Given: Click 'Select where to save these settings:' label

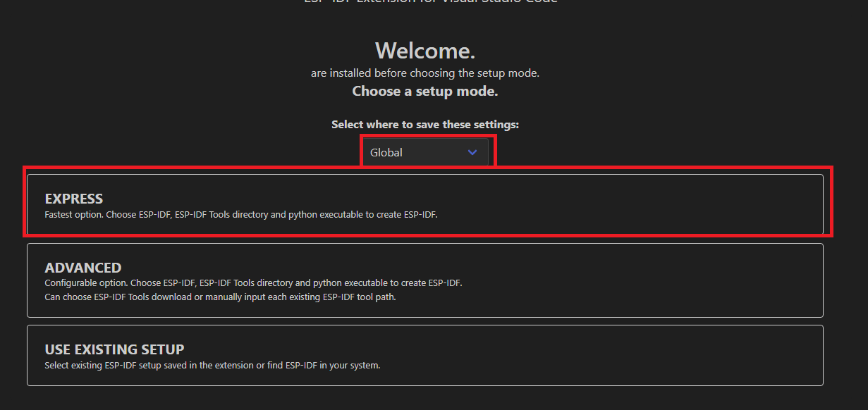Looking at the screenshot, I should tap(425, 124).
